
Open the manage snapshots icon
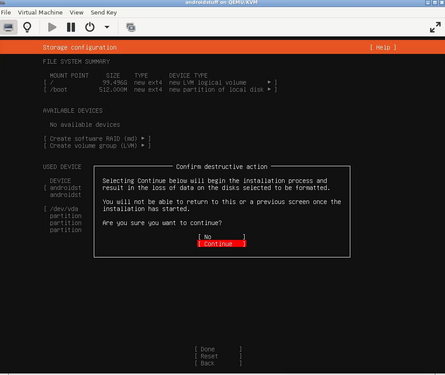click(131, 27)
